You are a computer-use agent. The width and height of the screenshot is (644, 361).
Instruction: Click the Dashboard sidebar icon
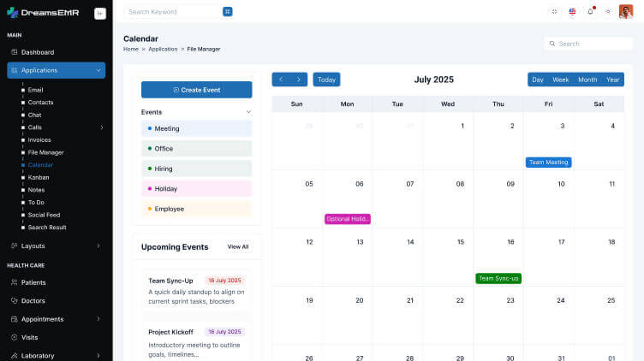(14, 52)
